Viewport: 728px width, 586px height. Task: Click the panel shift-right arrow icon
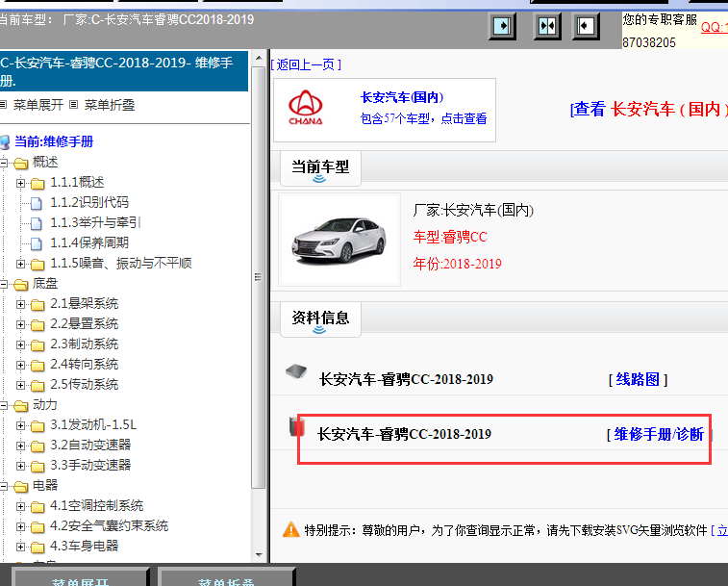502,26
